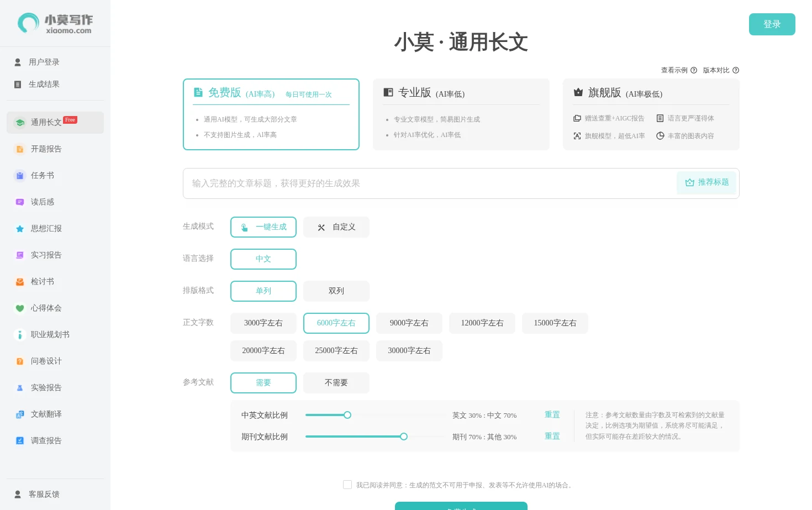The height and width of the screenshot is (510, 812).
Task: Check the agreement checkbox 我已阅读并同意
Action: [x=347, y=485]
